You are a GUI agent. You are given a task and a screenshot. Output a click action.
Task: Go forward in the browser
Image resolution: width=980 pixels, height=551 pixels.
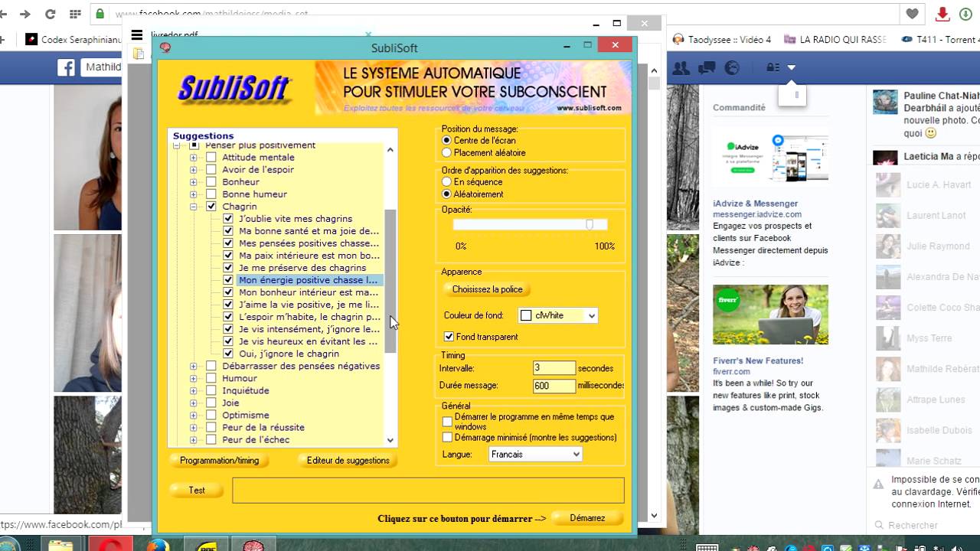(25, 14)
